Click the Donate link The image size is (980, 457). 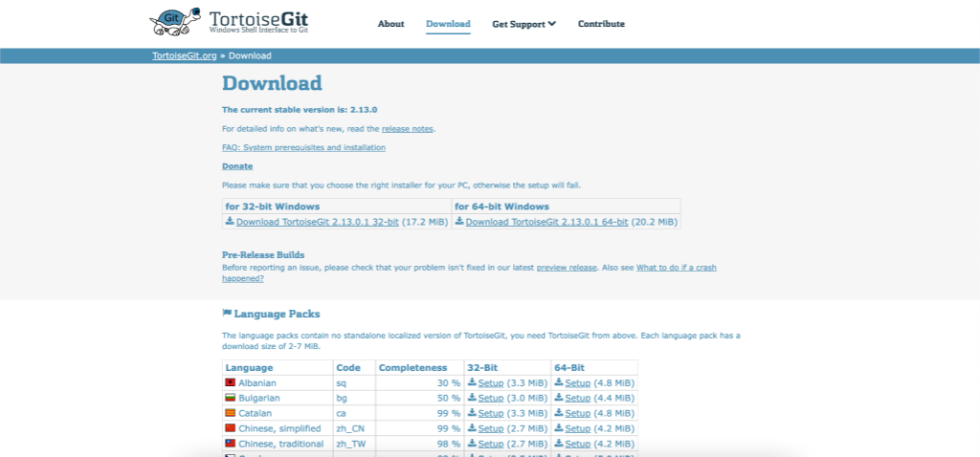[237, 166]
